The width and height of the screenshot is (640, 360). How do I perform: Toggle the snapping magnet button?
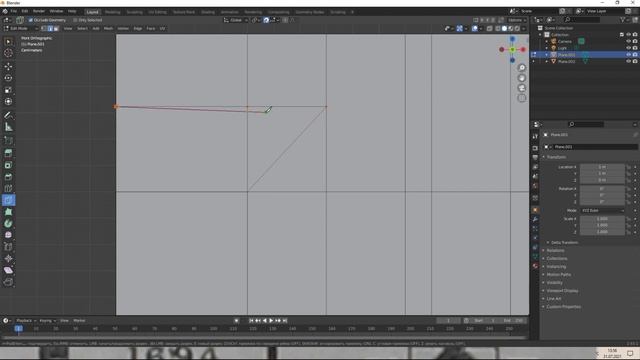(x=266, y=20)
